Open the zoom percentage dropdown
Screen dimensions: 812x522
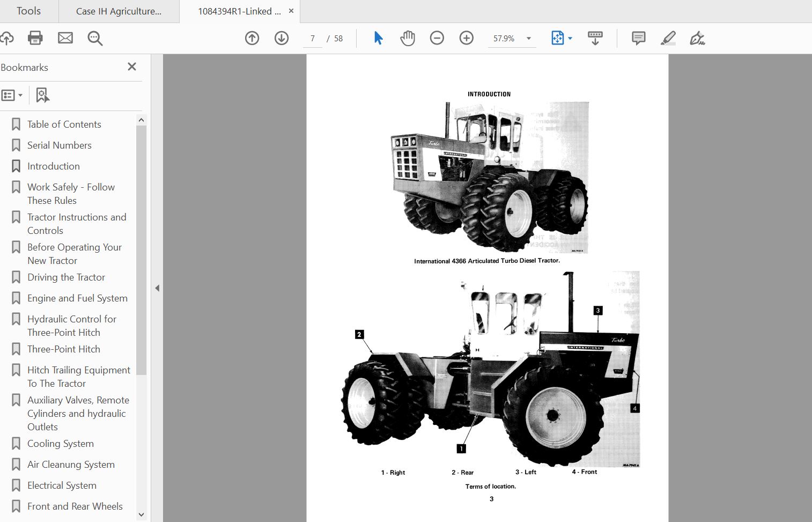(528, 38)
